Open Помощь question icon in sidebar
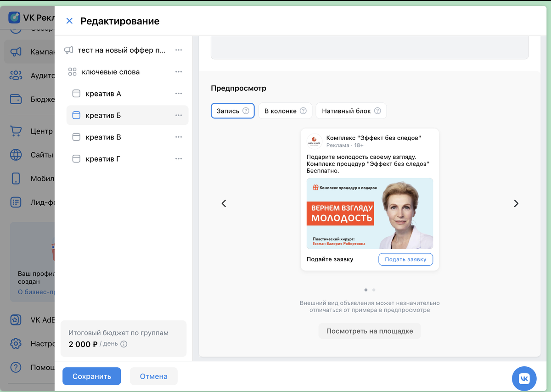The height and width of the screenshot is (392, 551). (16, 367)
